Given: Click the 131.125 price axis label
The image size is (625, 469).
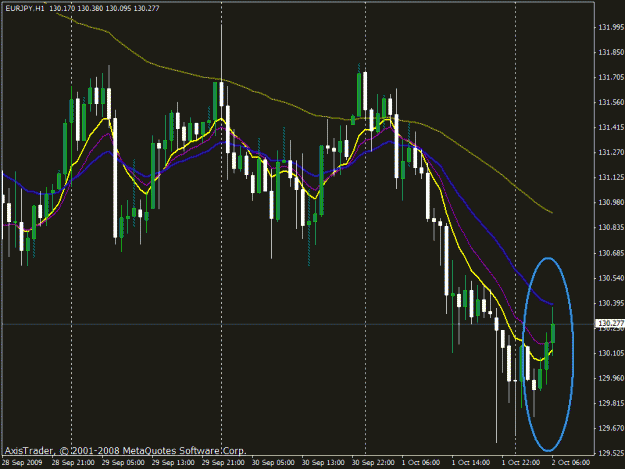Looking at the screenshot, I should [611, 177].
